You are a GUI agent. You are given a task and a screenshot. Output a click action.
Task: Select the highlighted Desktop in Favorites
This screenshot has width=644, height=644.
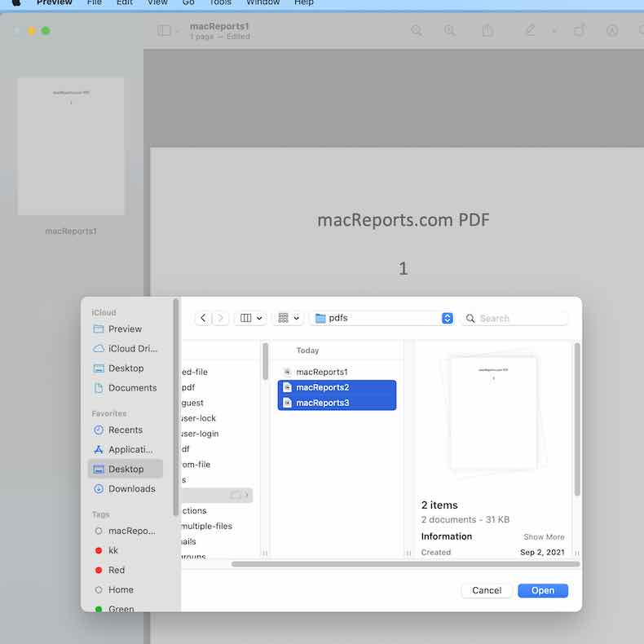pos(125,469)
